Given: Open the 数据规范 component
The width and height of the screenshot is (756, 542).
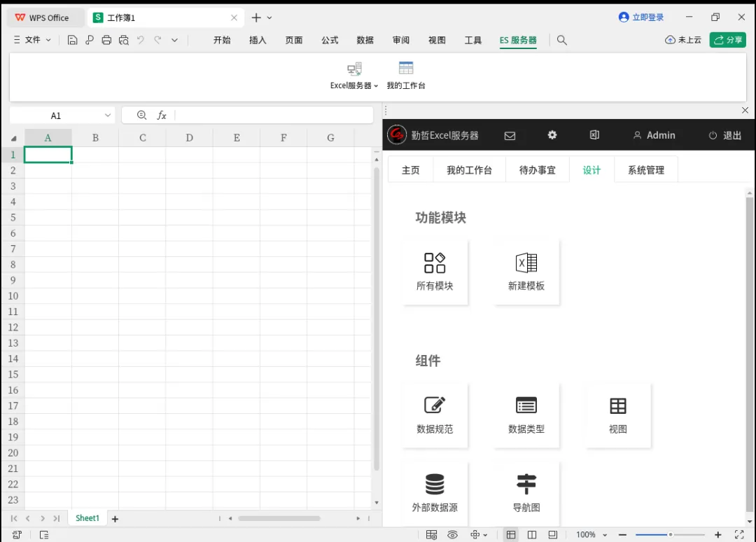Looking at the screenshot, I should coord(435,415).
